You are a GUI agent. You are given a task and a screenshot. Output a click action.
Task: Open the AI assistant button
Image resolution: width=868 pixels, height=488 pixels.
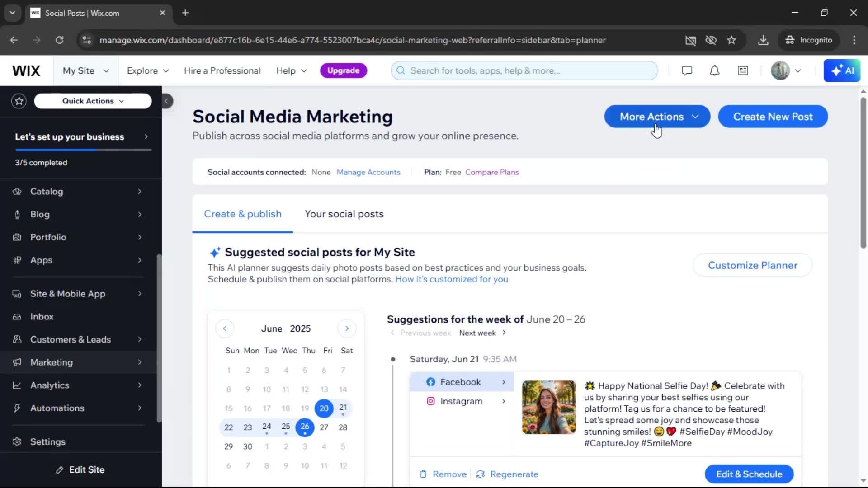tap(842, 70)
